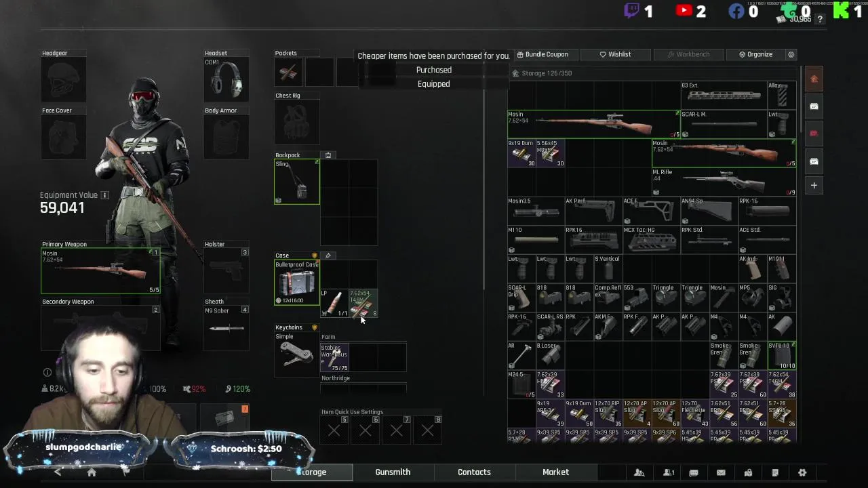This screenshot has height=488, width=868.
Task: Click the backpack quick-fill icon beside Backpack label
Action: 328,155
